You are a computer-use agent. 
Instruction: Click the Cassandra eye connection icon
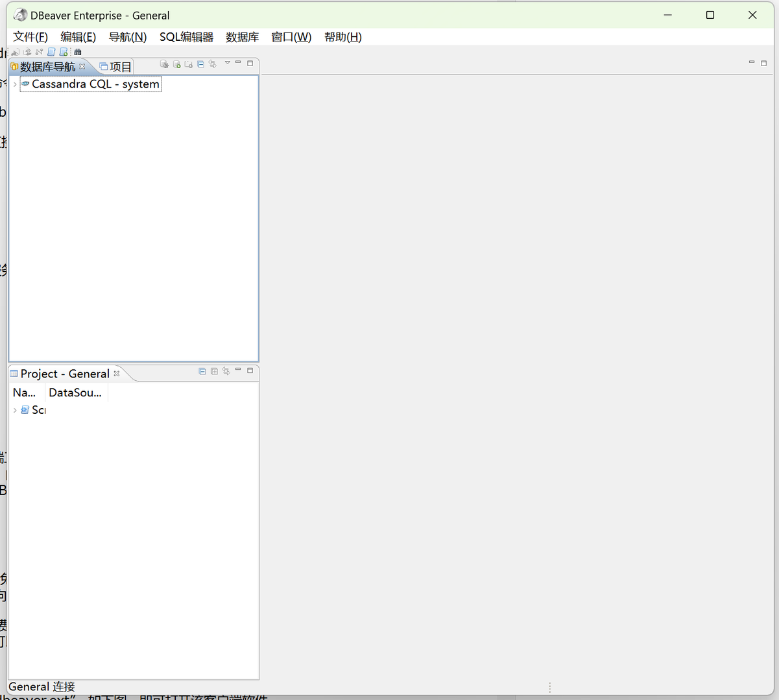[x=25, y=84]
